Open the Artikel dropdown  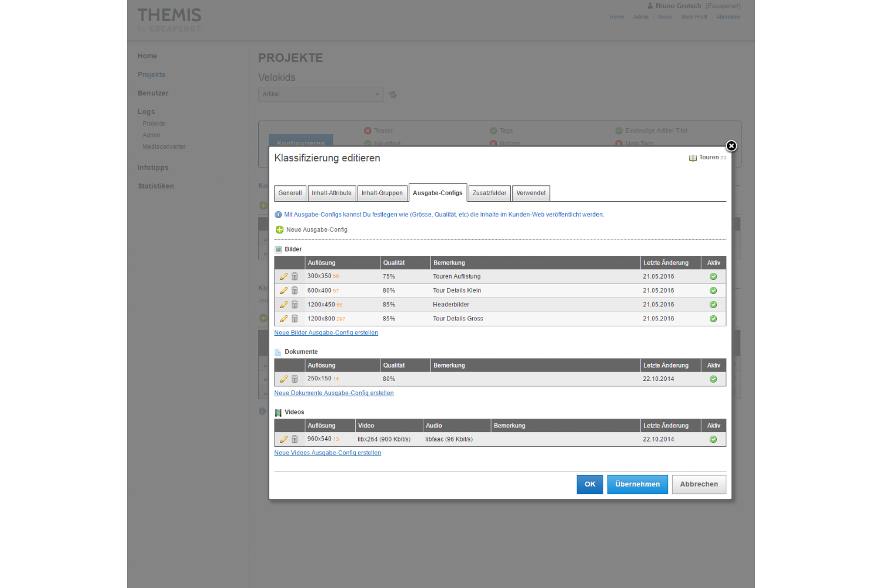coord(320,94)
